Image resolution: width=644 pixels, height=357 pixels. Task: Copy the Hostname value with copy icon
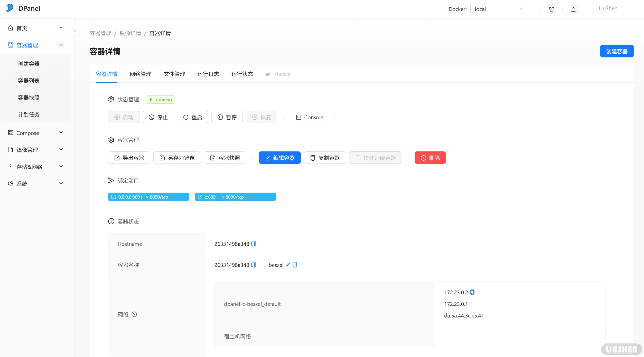(253, 244)
